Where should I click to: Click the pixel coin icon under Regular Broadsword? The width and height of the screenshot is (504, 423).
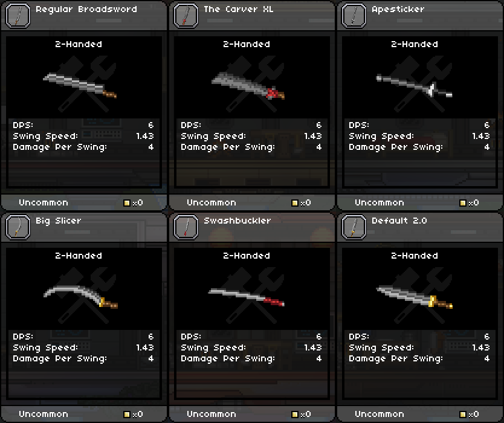(127, 203)
